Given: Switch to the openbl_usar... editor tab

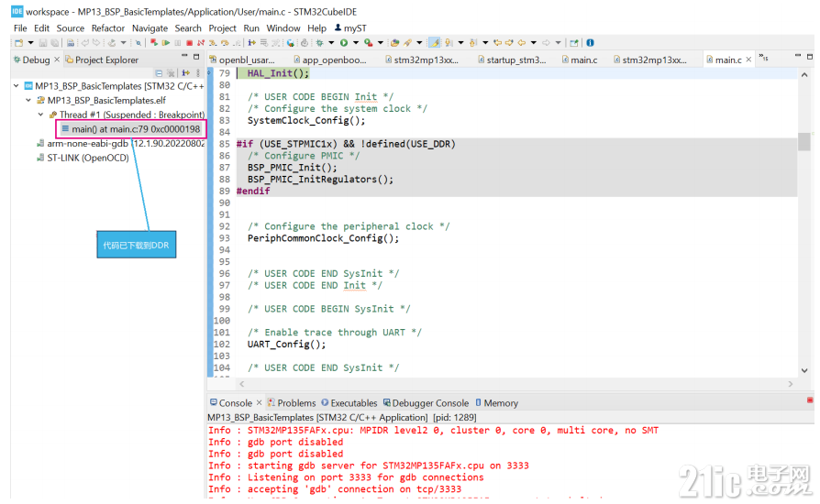Looking at the screenshot, I should pyautogui.click(x=242, y=60).
